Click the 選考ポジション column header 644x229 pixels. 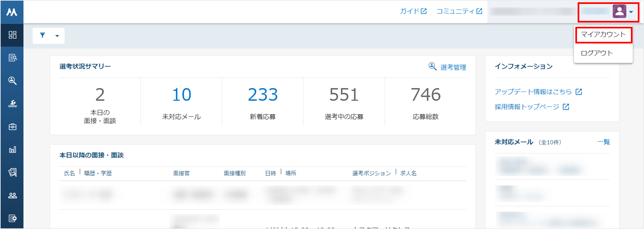click(371, 173)
